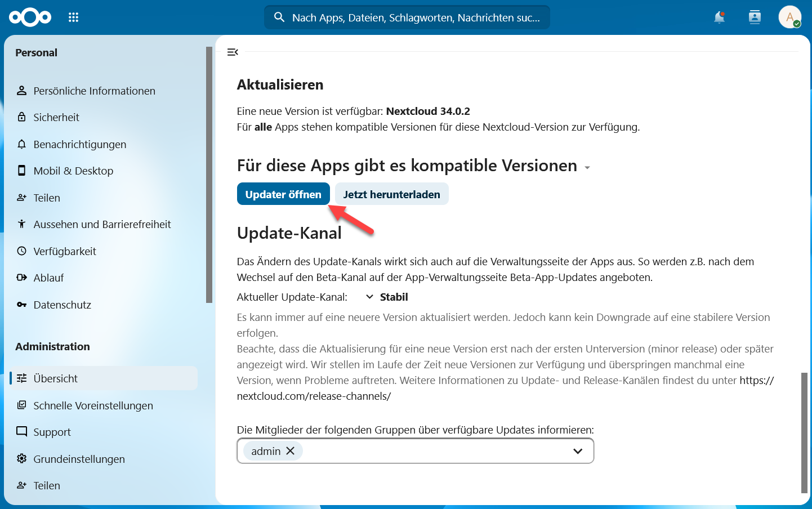Click the Verfügbarkeit clock icon
Image resolution: width=812 pixels, height=509 pixels.
[x=21, y=251]
